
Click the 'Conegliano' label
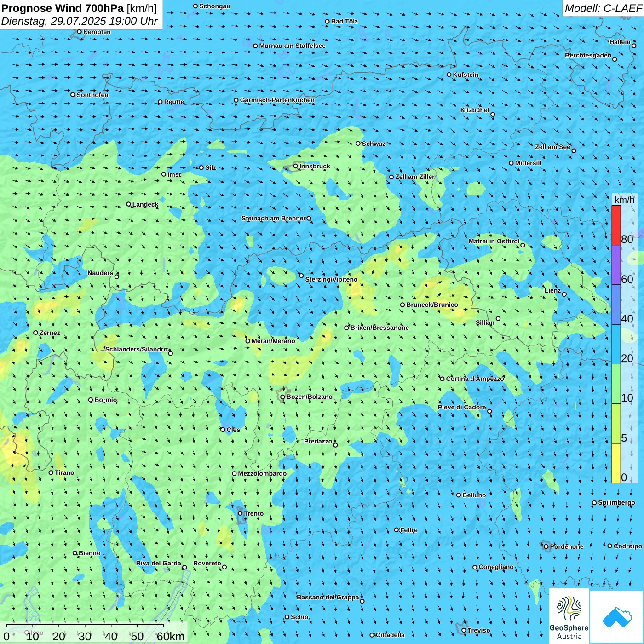pyautogui.click(x=496, y=567)
